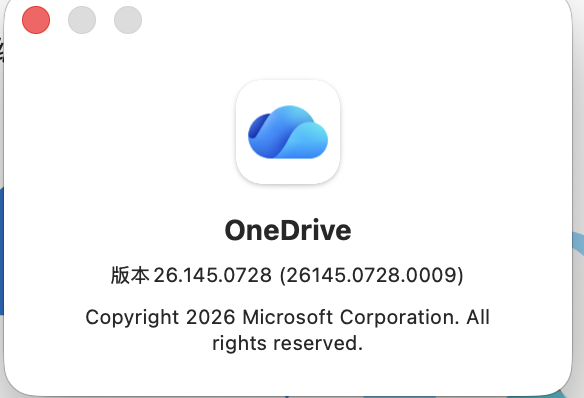
Task: Close the About OneDrive window
Action: 36,20
